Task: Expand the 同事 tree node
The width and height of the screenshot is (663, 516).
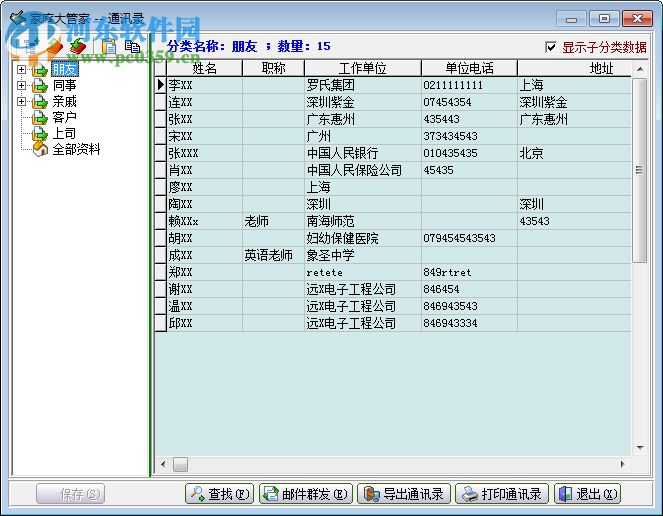Action: coord(21,85)
